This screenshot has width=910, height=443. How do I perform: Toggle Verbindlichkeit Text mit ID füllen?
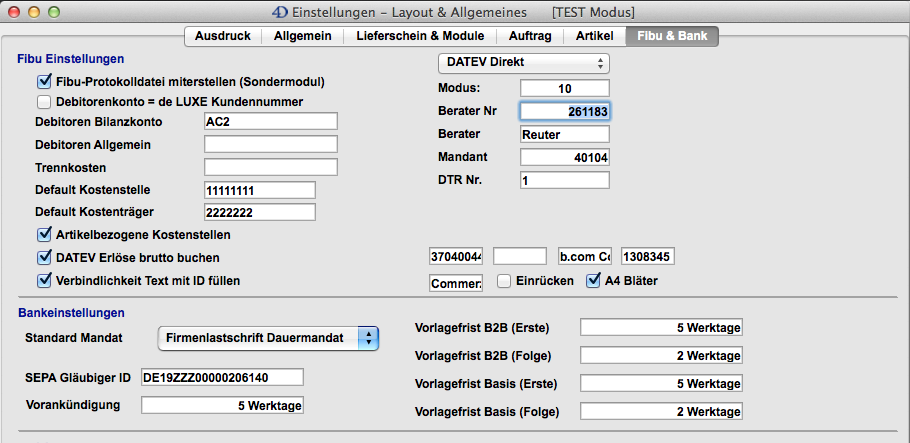point(44,281)
